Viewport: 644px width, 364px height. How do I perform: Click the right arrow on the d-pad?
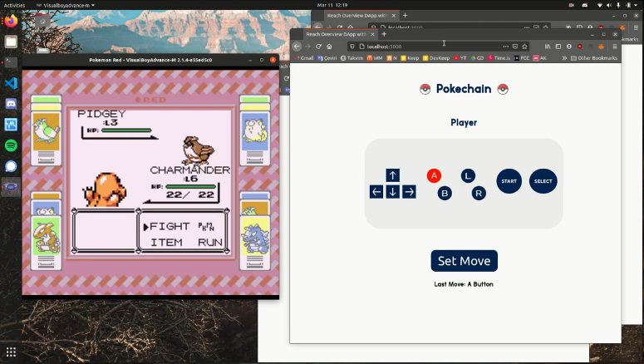409,192
